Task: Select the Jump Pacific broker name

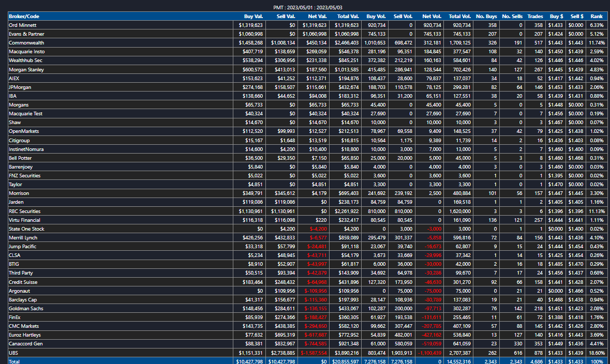Action: pos(23,246)
